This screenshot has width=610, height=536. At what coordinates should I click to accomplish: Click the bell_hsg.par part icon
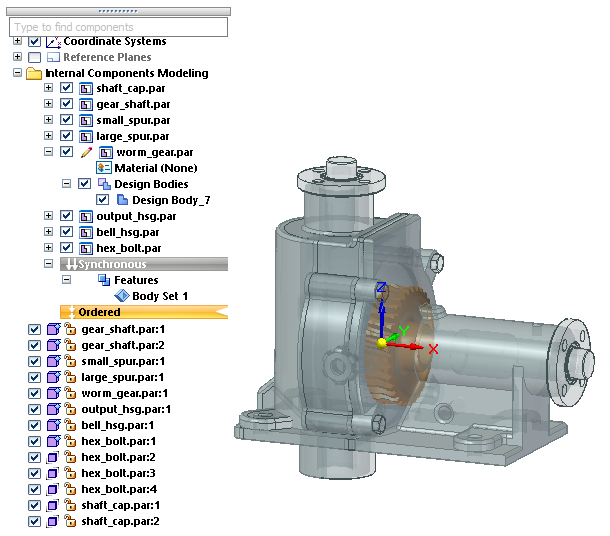point(86,233)
